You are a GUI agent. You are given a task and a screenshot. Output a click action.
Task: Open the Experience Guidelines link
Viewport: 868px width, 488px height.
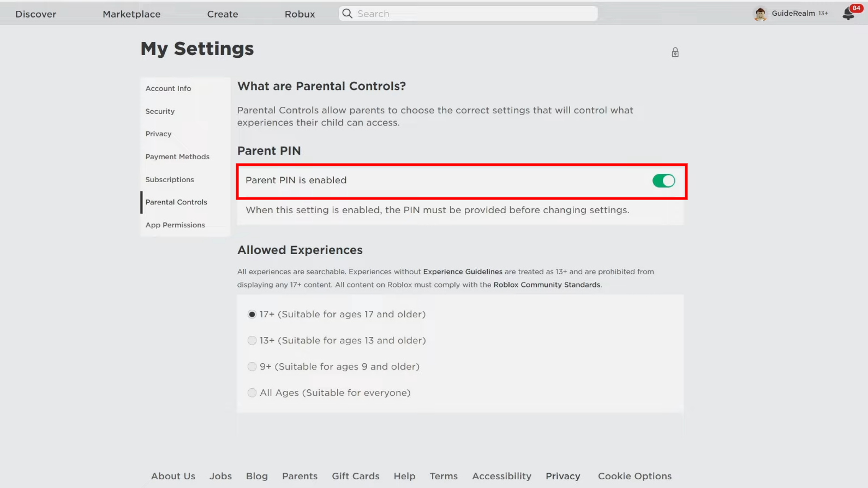click(463, 272)
